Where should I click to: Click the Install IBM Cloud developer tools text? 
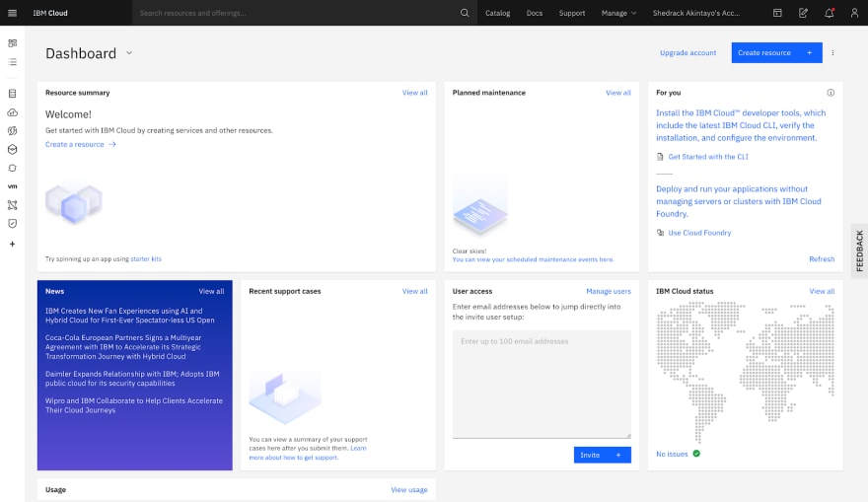(741, 125)
